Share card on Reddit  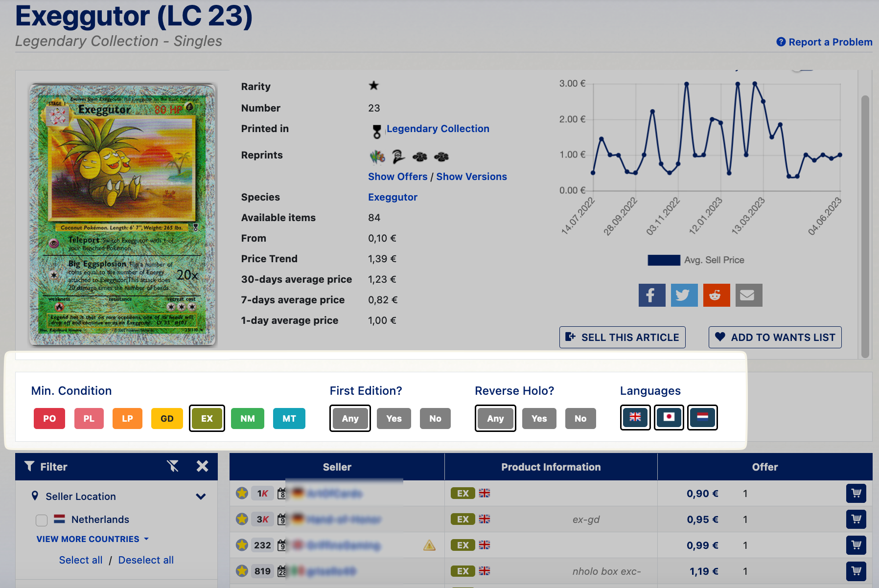pyautogui.click(x=716, y=295)
